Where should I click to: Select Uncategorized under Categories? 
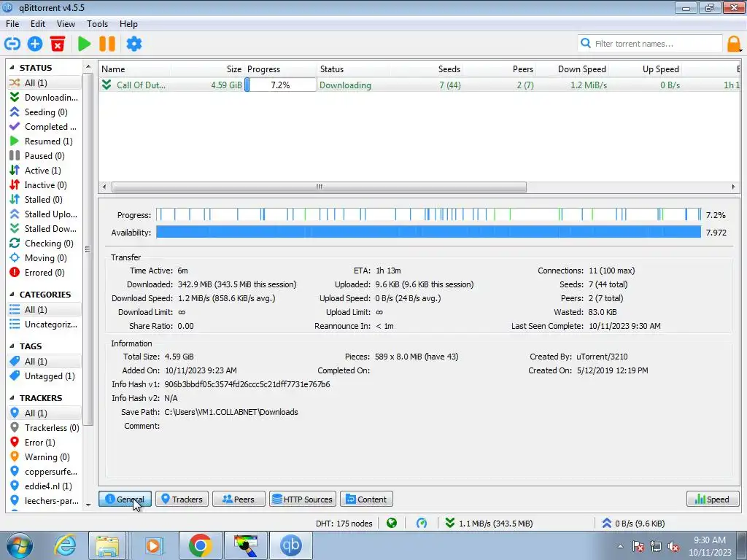point(44,324)
